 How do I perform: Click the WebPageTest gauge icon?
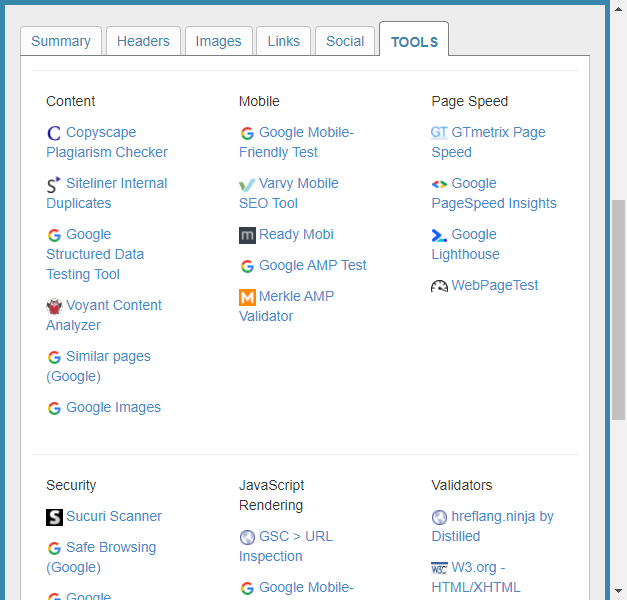pyautogui.click(x=440, y=286)
